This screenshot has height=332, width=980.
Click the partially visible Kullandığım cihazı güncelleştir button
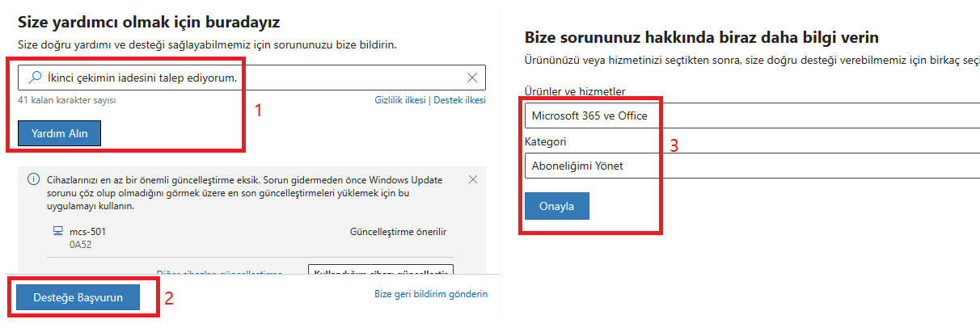[x=381, y=271]
